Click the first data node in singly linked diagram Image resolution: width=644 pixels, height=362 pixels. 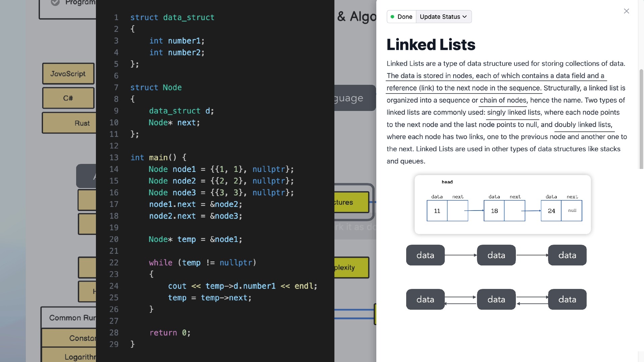425,255
